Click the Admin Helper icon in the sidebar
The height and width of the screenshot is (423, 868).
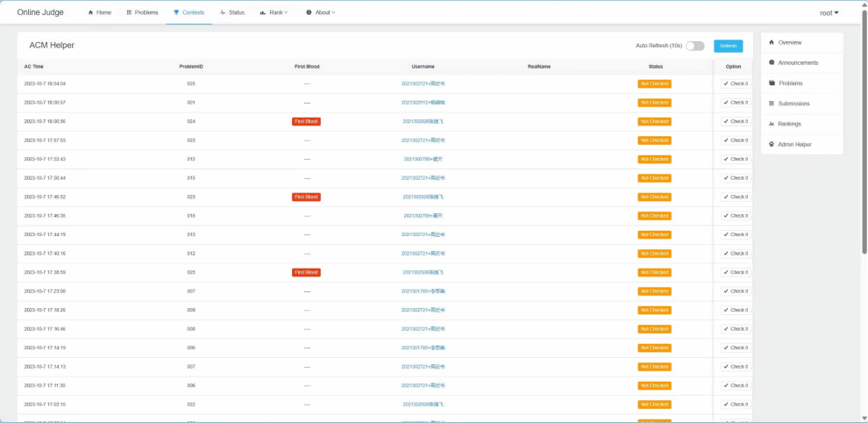(772, 144)
